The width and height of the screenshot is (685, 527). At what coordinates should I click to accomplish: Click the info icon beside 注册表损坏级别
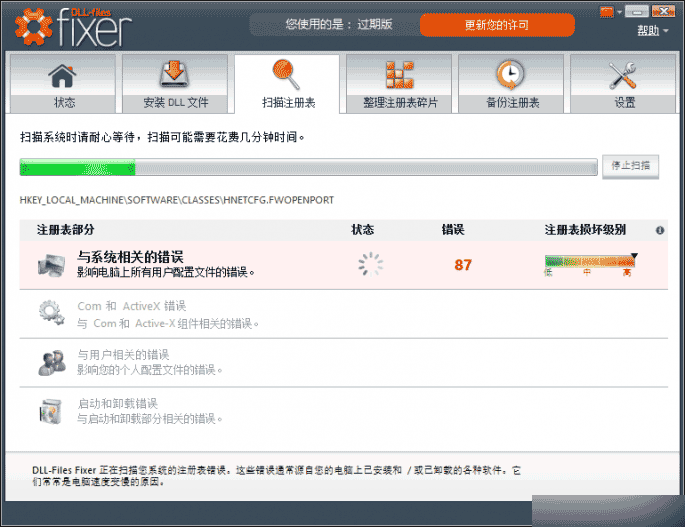coord(660,230)
